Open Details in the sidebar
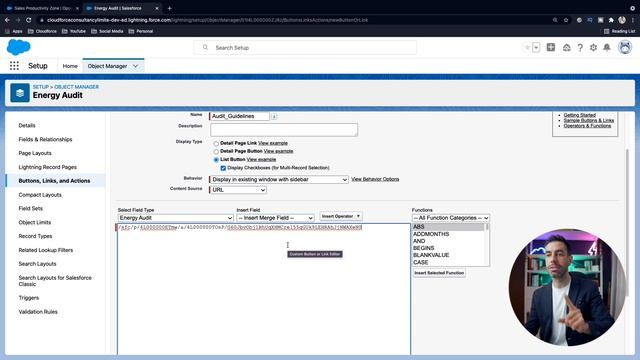The height and width of the screenshot is (360, 640). [27, 125]
